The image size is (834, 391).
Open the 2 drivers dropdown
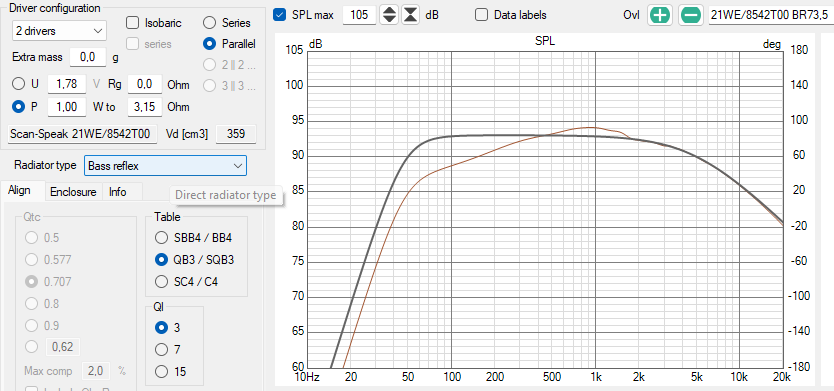pyautogui.click(x=59, y=31)
